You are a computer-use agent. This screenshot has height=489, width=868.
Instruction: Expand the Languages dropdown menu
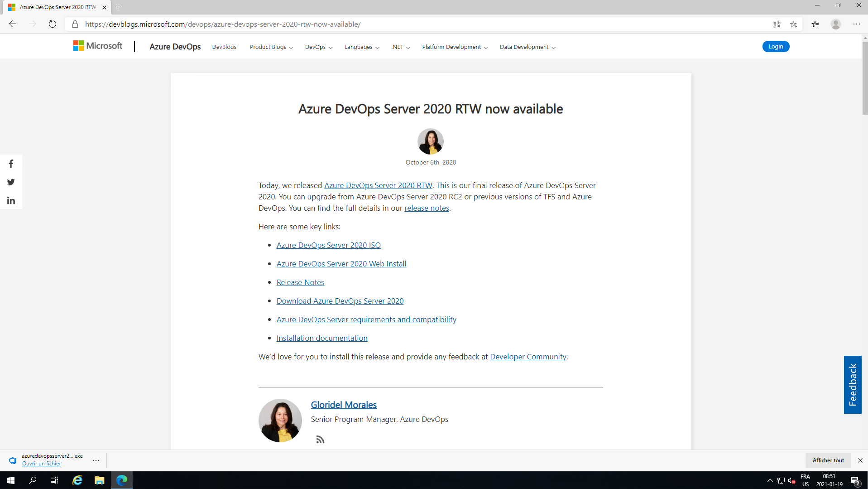pyautogui.click(x=361, y=47)
